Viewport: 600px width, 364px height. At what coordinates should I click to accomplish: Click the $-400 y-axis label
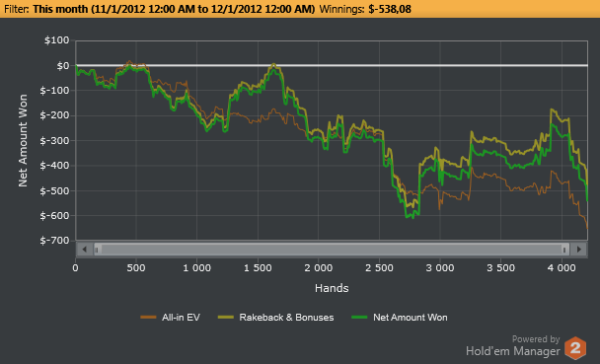point(54,166)
